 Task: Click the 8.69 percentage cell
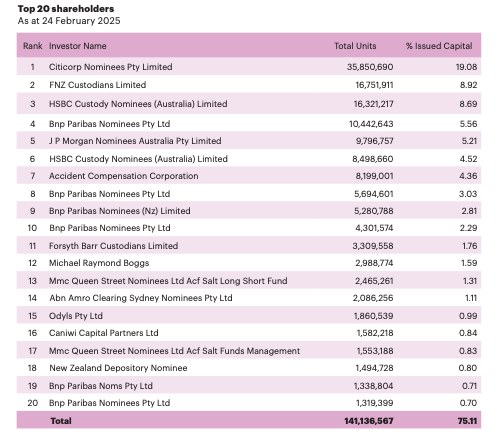coord(468,104)
